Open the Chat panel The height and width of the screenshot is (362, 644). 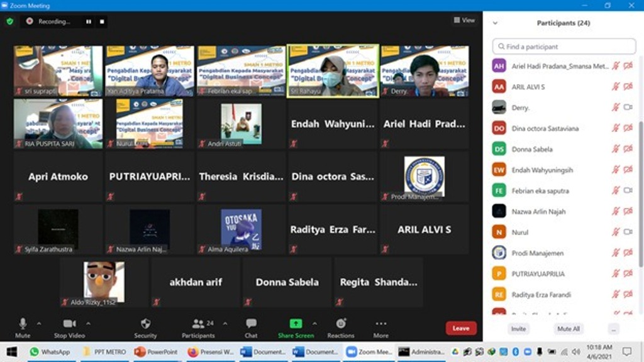(x=251, y=328)
